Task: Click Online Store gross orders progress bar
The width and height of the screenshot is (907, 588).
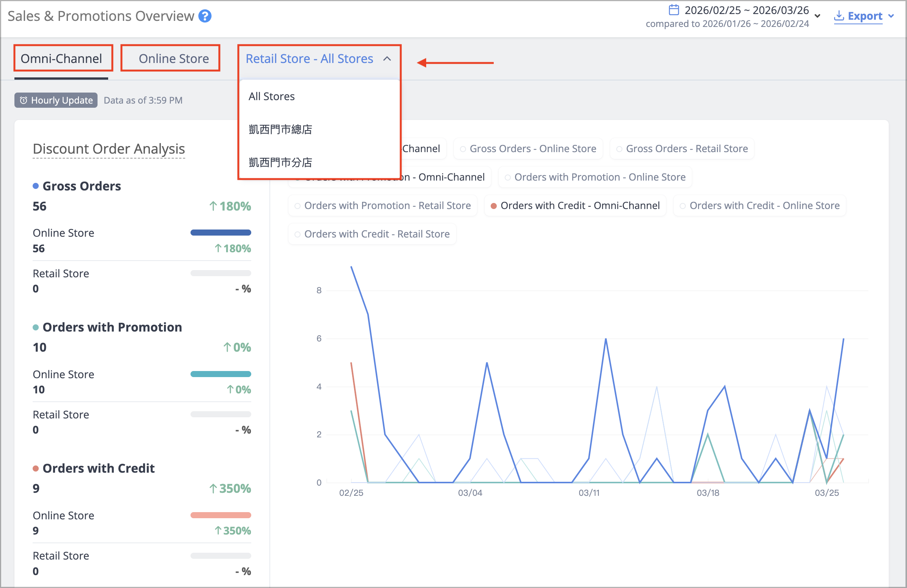Action: point(220,233)
